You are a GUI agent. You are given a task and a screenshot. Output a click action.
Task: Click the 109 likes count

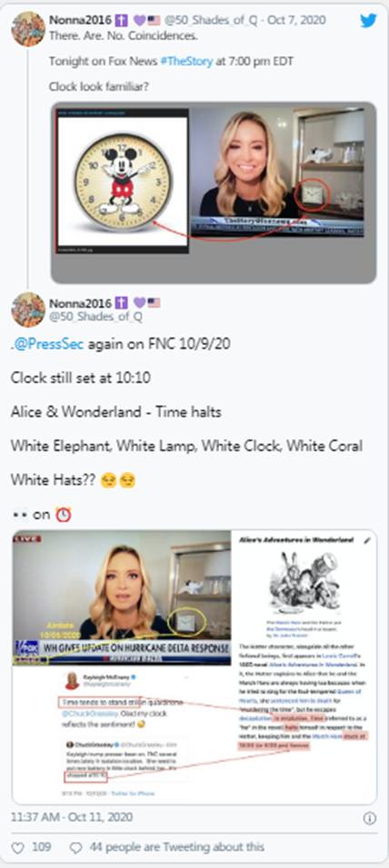42,847
